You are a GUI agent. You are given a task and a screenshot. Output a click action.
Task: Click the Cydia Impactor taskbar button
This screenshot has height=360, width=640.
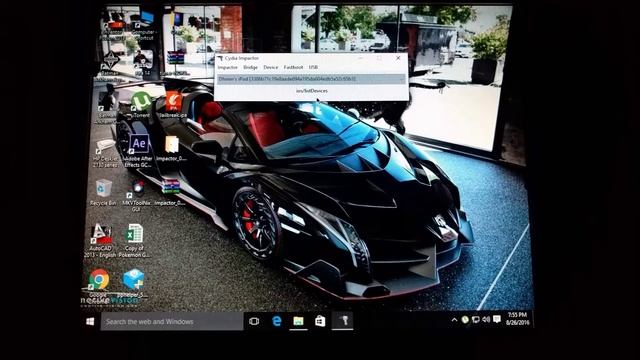pyautogui.click(x=343, y=322)
